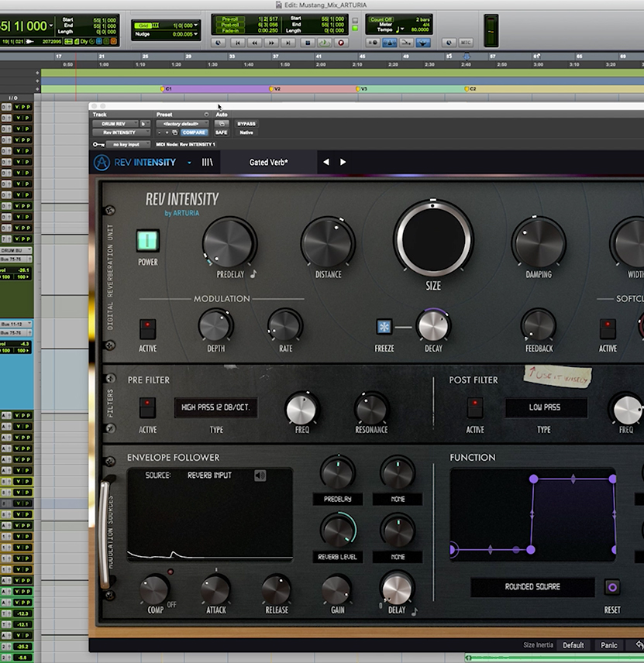Screen dimensions: 644x663
Task: Click the Gated Verb preset name
Action: point(269,163)
